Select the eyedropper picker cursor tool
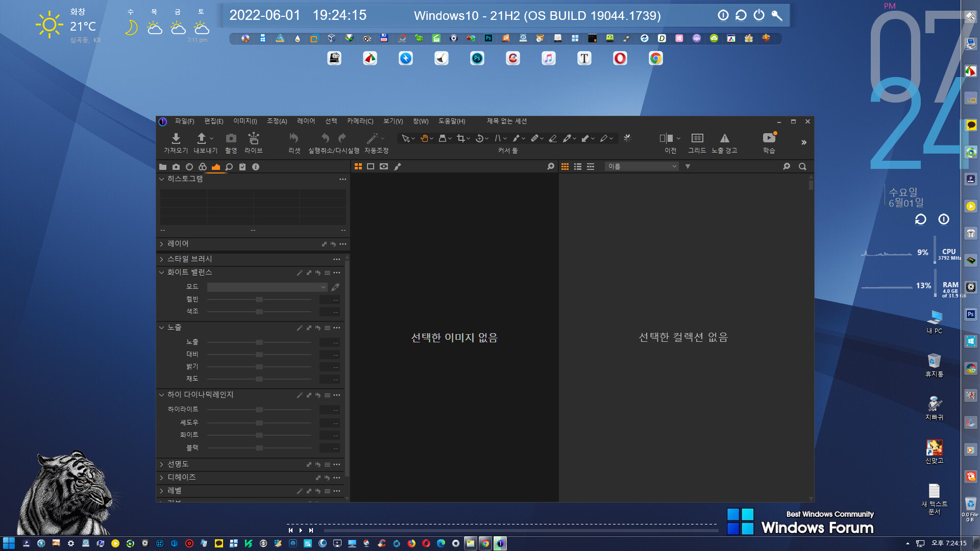The width and height of the screenshot is (980, 551). (567, 138)
